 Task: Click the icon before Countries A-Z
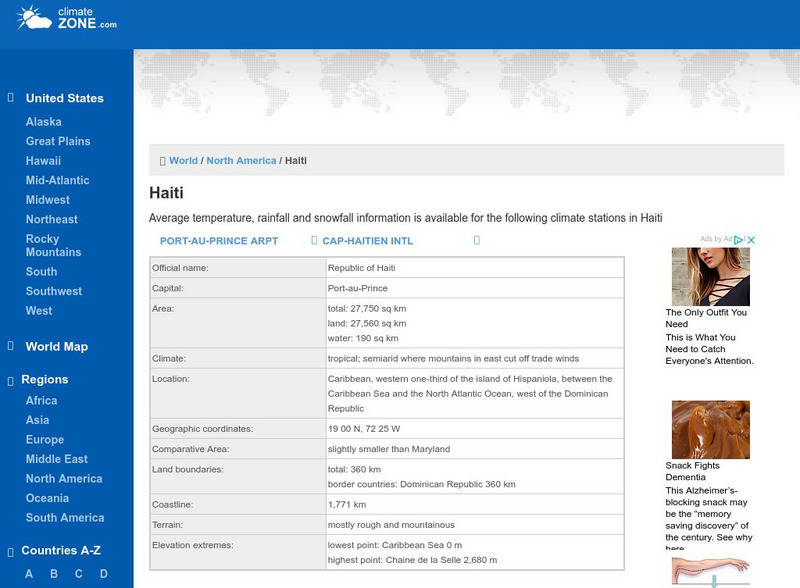click(11, 550)
